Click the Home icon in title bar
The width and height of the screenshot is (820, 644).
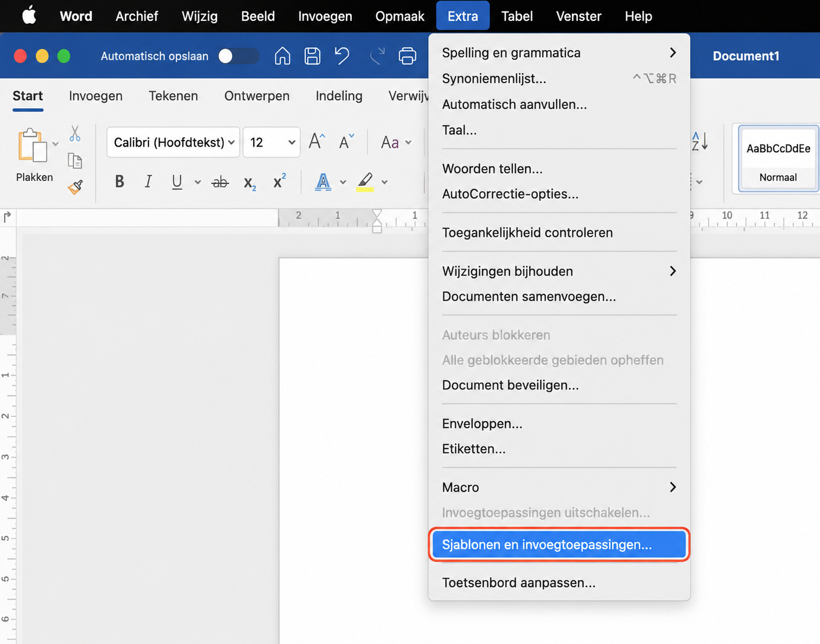tap(282, 56)
